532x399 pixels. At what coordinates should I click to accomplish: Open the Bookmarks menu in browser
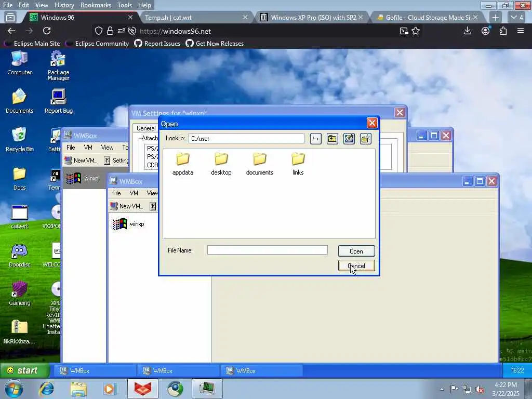pos(96,5)
